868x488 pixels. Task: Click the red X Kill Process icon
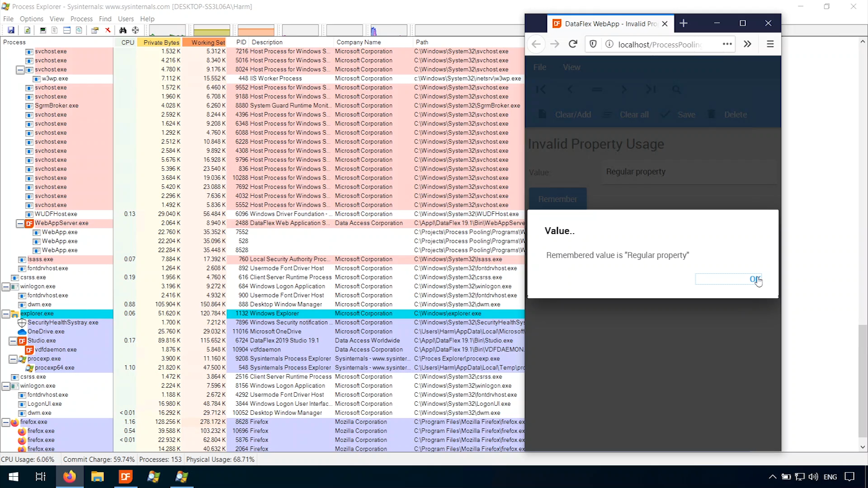point(108,30)
